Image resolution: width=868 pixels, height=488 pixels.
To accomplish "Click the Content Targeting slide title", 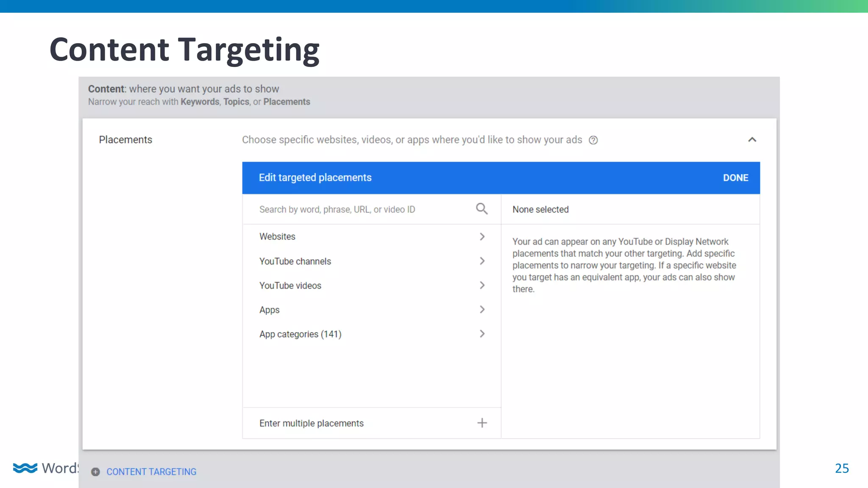I will (184, 50).
